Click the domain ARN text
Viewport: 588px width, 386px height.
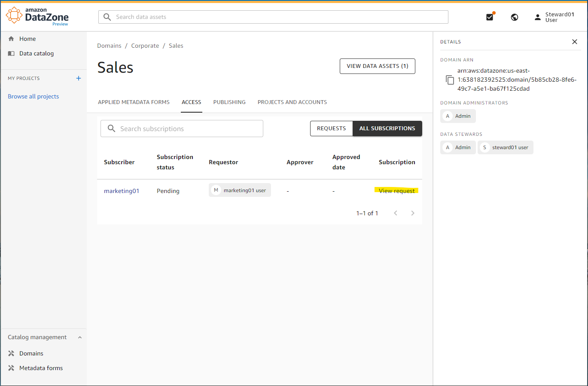(x=517, y=80)
